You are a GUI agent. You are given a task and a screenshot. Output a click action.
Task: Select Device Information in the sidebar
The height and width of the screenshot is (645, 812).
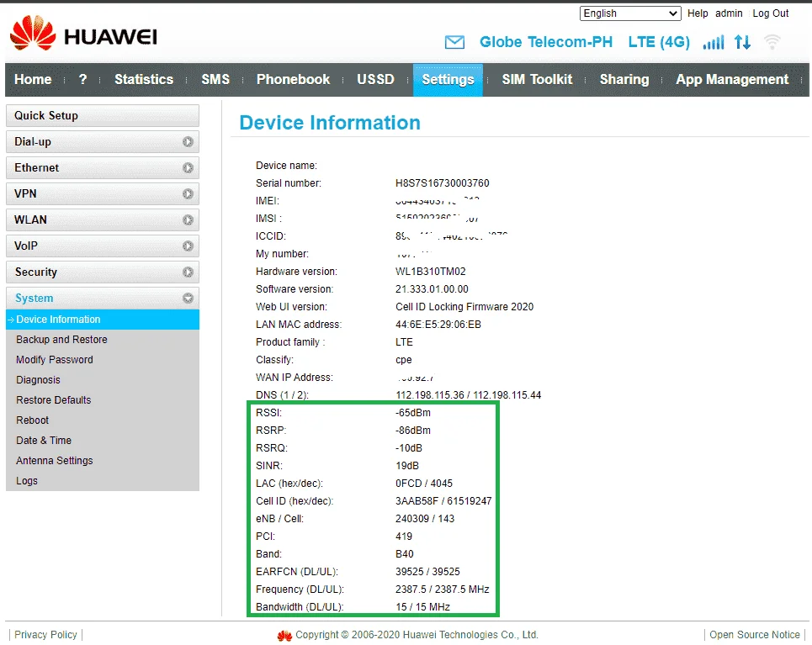103,320
